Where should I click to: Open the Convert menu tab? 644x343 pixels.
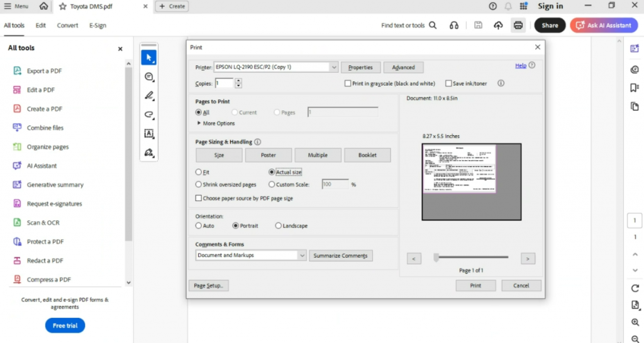[67, 25]
